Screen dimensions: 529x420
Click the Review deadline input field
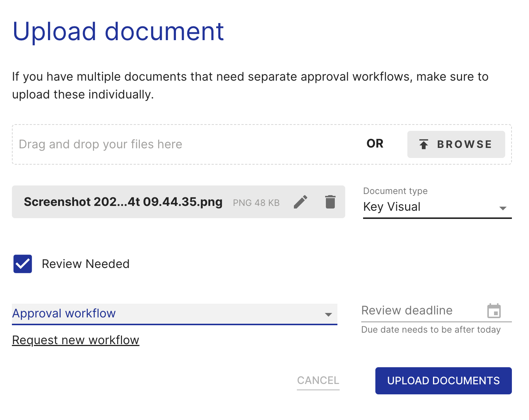click(x=436, y=311)
